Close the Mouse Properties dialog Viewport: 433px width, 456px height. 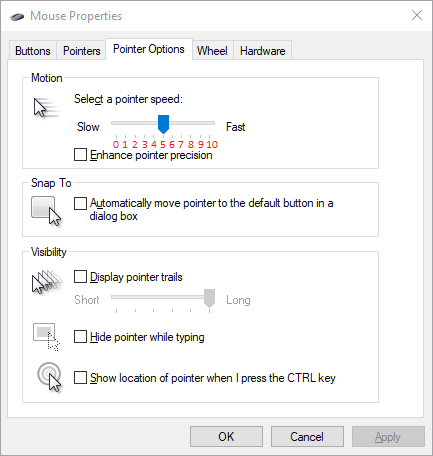[417, 15]
